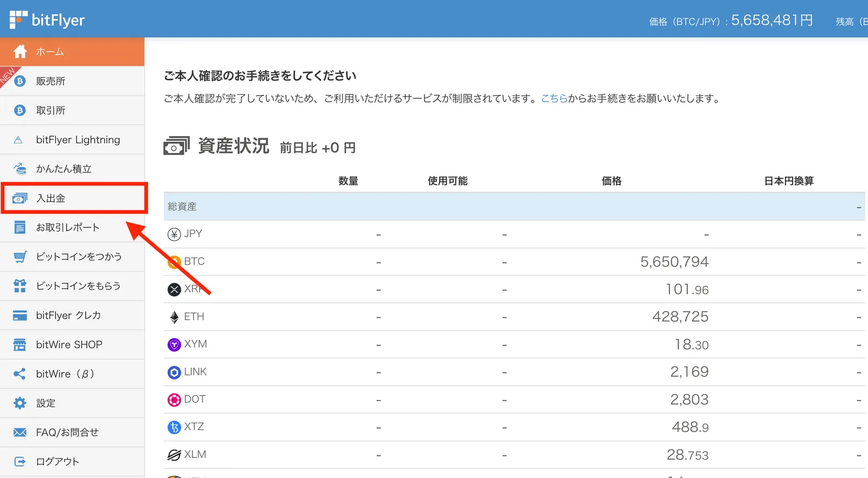Click the LINK hexagon icon
This screenshot has width=868, height=478.
174,372
